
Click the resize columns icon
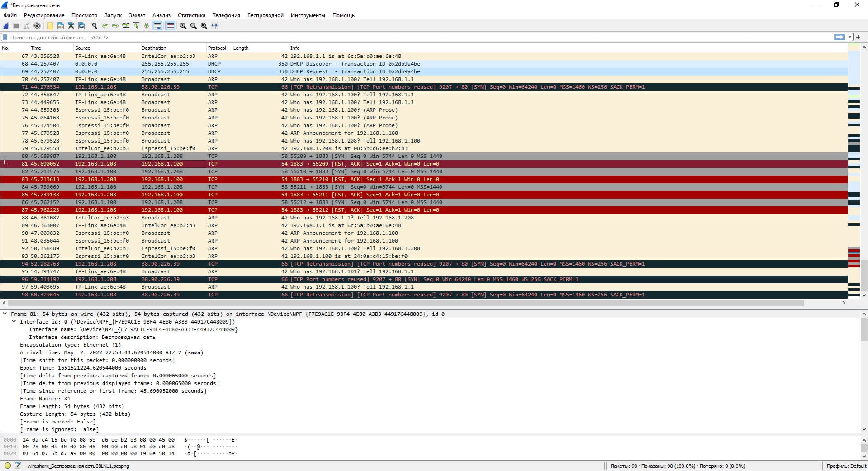click(214, 26)
